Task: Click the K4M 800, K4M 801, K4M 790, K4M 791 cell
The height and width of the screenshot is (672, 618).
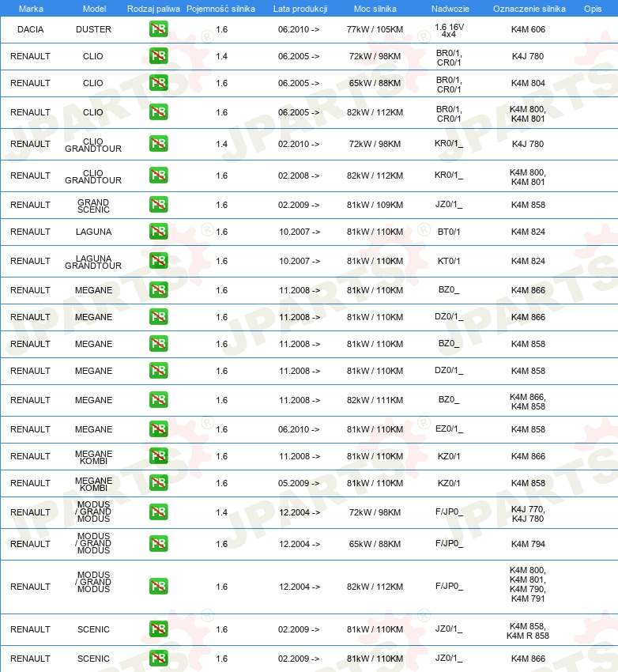Action: coord(528,584)
